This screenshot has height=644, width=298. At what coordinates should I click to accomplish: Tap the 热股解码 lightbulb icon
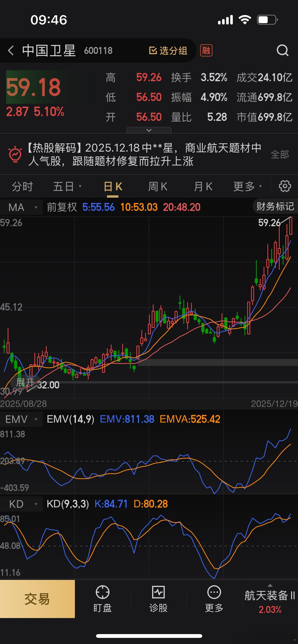pyautogui.click(x=15, y=154)
